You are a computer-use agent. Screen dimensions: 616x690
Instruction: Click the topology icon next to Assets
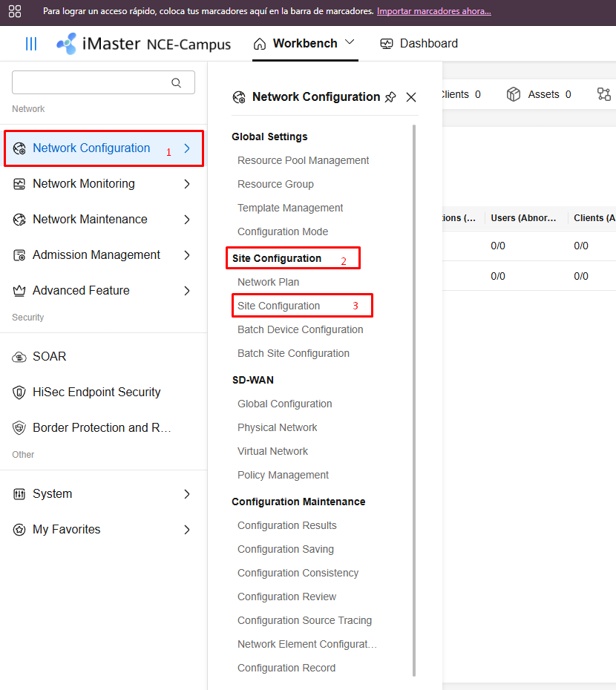[x=603, y=94]
